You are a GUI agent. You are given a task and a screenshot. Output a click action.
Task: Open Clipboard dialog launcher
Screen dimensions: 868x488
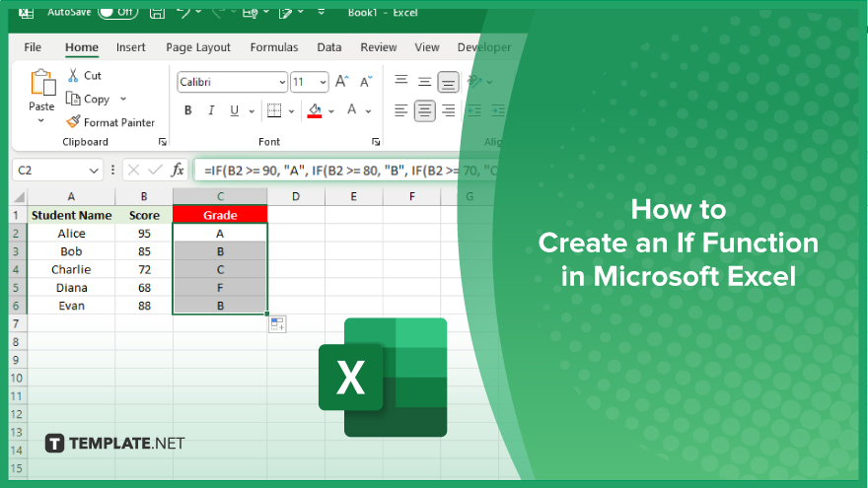click(x=162, y=142)
